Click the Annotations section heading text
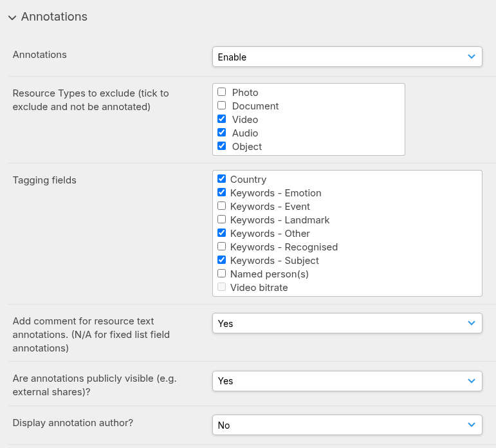This screenshot has height=448, width=496. coord(54,17)
